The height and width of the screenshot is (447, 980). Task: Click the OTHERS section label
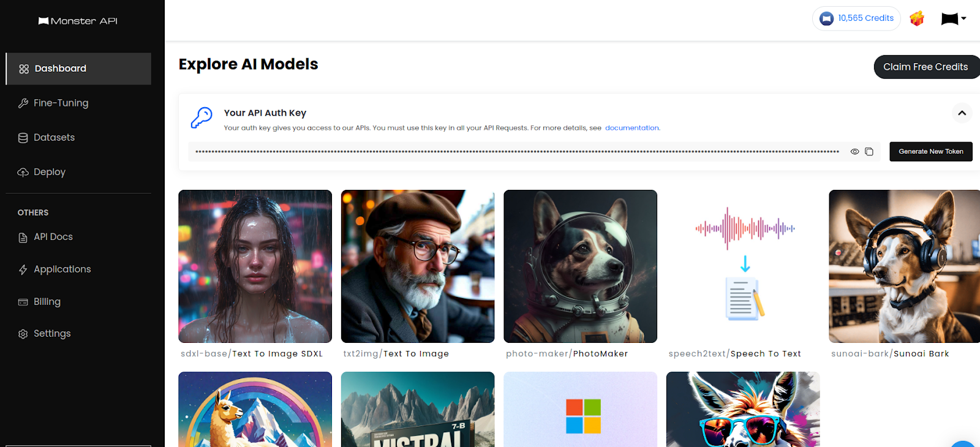tap(33, 213)
